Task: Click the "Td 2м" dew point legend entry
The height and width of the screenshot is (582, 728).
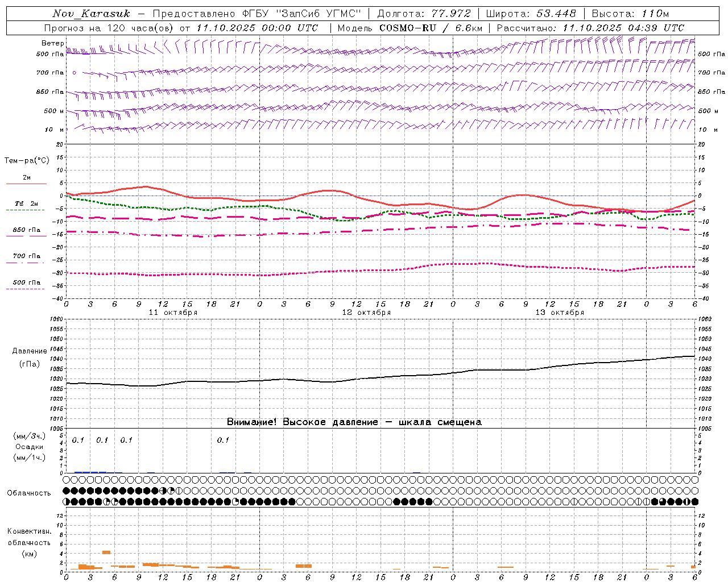Action: [x=27, y=203]
